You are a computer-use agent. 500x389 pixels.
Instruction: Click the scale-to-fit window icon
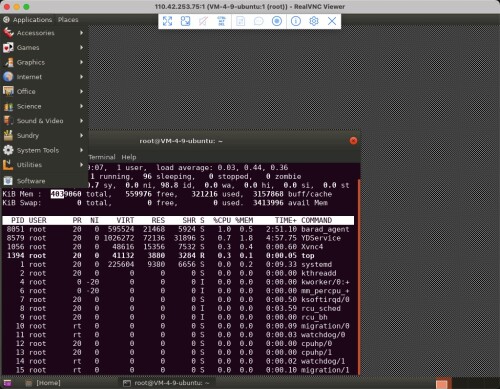click(x=185, y=21)
